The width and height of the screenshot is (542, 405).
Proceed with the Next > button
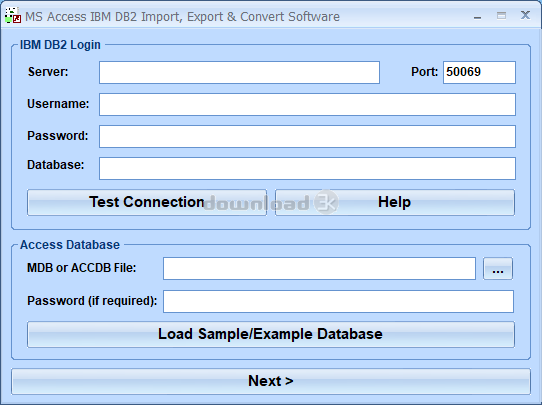tap(271, 382)
